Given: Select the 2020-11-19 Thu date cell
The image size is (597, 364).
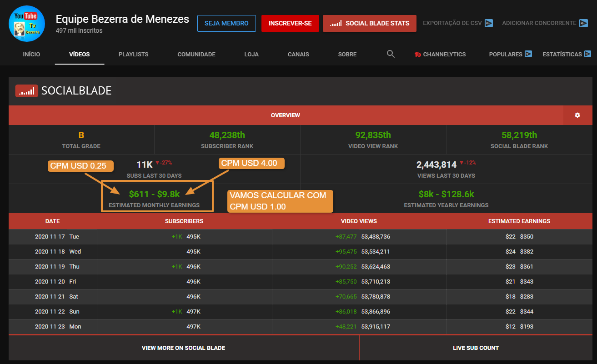Looking at the screenshot, I should [53, 266].
